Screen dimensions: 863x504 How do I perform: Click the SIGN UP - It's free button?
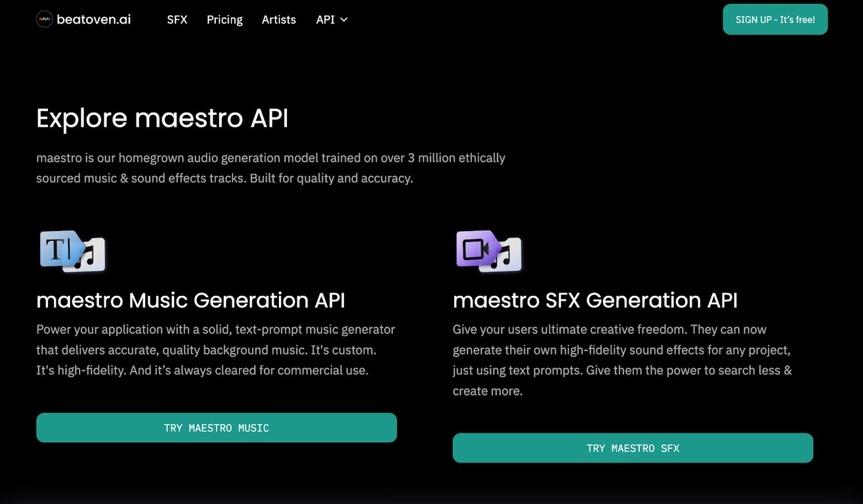pos(775,19)
